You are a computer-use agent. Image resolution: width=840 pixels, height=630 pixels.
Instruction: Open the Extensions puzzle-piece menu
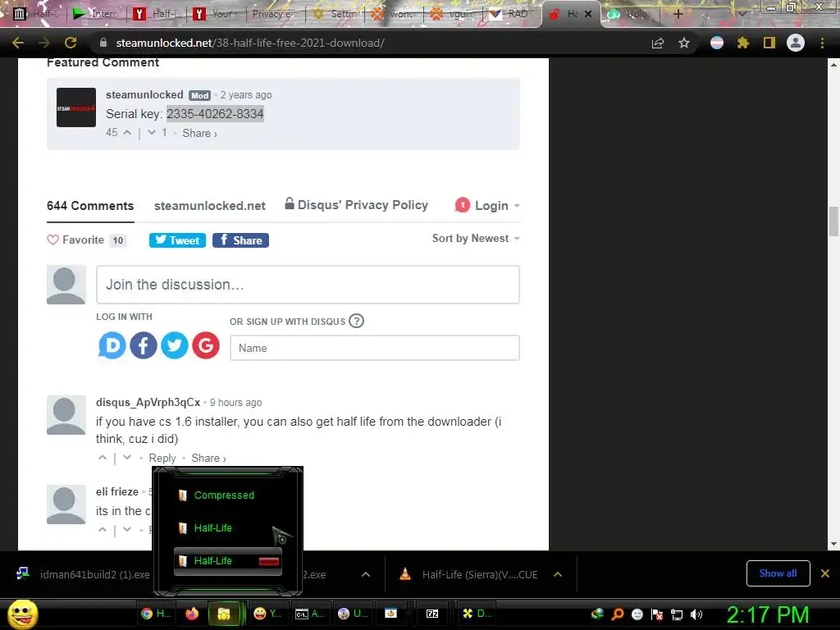tap(742, 43)
